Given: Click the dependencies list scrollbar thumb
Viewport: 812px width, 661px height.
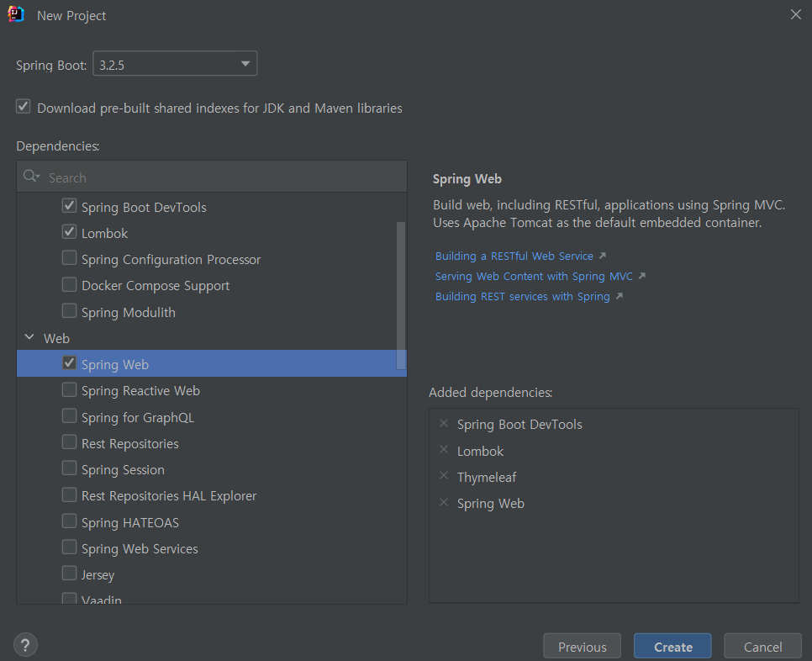Looking at the screenshot, I should pos(401,295).
